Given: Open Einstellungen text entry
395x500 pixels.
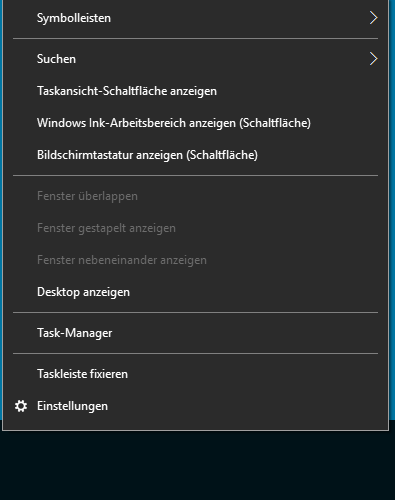Looking at the screenshot, I should [72, 406].
